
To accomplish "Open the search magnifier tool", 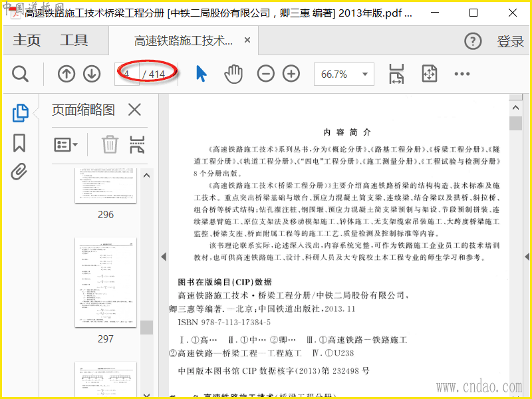I will pos(20,74).
